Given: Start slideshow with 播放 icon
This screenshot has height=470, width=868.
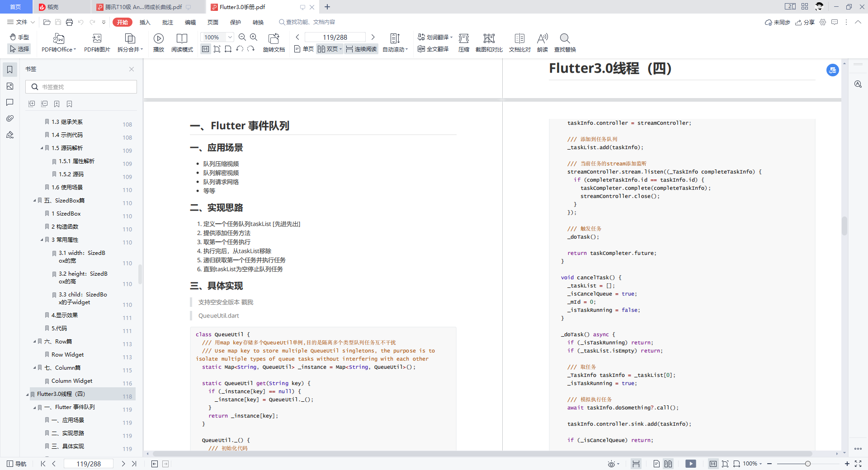Looking at the screenshot, I should [159, 43].
